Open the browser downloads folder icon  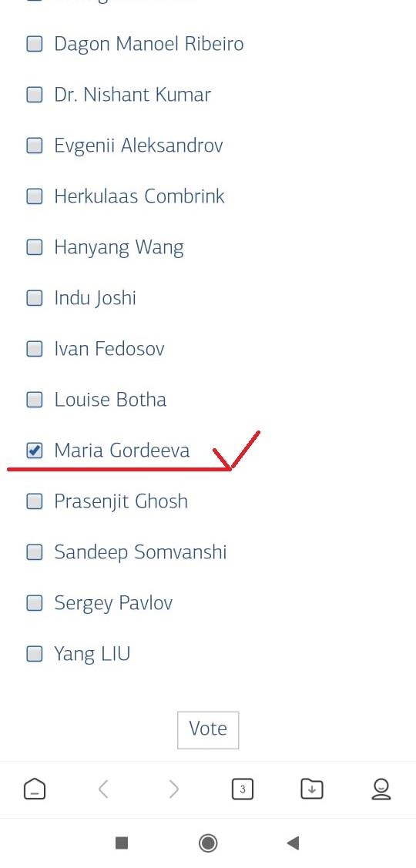[312, 789]
